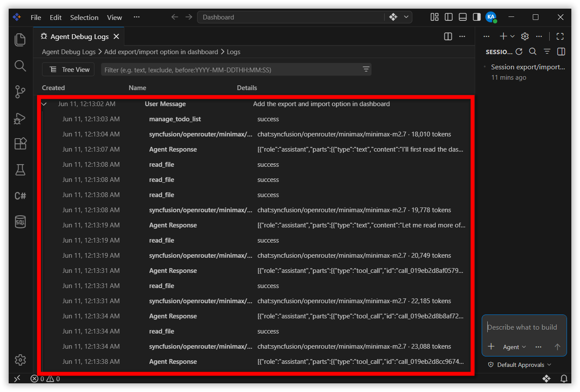The image size is (580, 392).
Task: Toggle the primary side bar
Action: [449, 17]
